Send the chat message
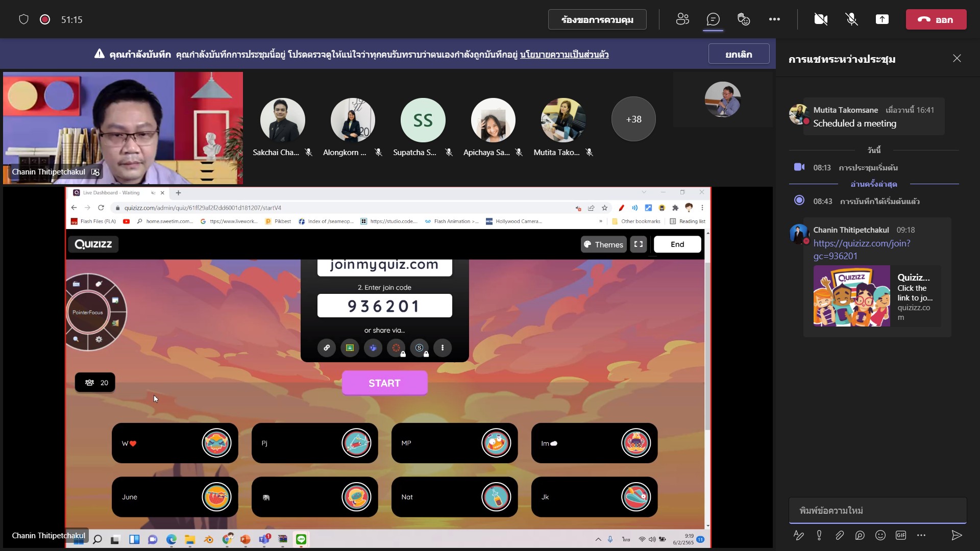The height and width of the screenshot is (551, 980). pyautogui.click(x=957, y=535)
